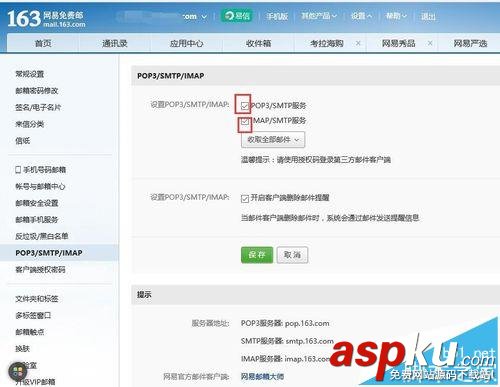The width and height of the screenshot is (500, 387).
Task: Close the 考拉海购 tab
Action: [358, 43]
